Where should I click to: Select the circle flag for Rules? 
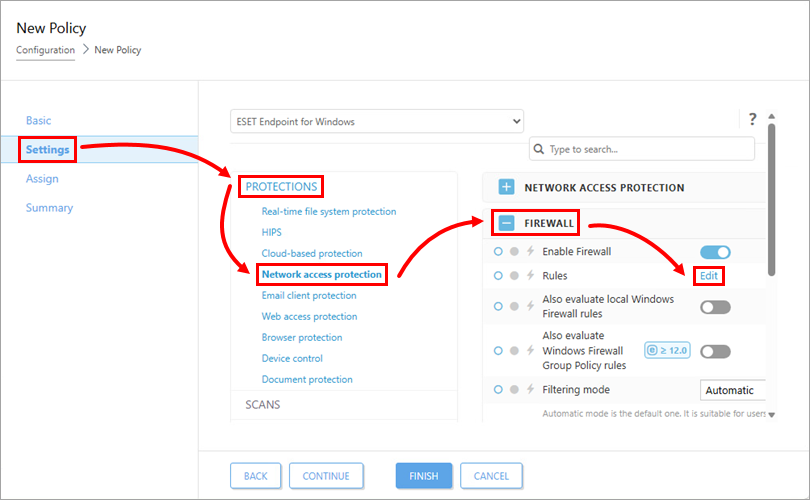[498, 275]
